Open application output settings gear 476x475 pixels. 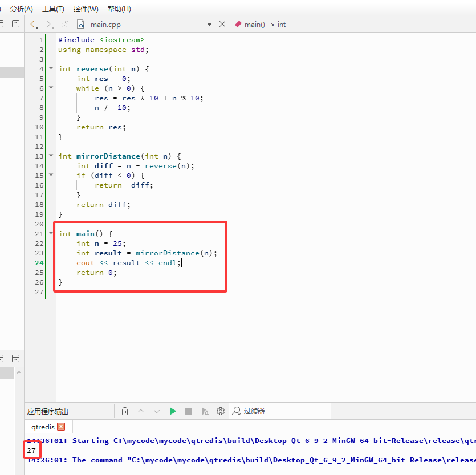tap(221, 411)
